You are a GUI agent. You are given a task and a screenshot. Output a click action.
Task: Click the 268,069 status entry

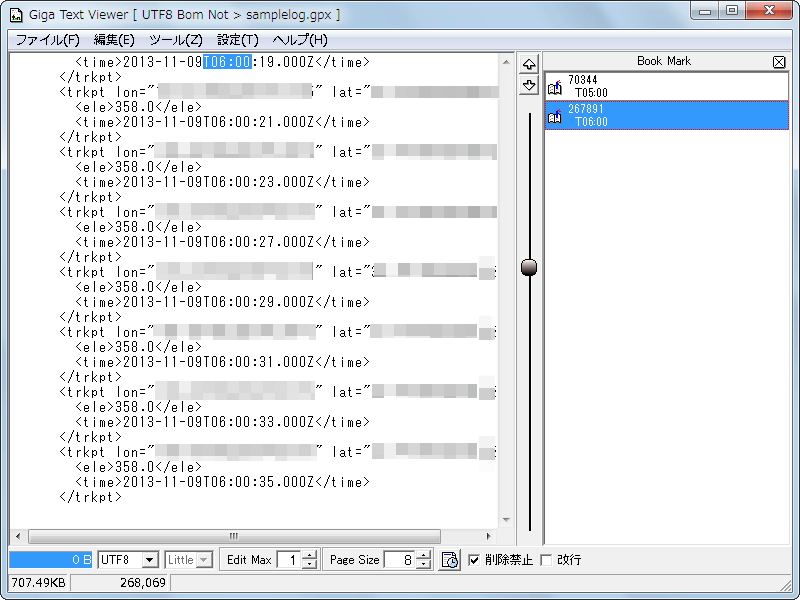point(121,583)
